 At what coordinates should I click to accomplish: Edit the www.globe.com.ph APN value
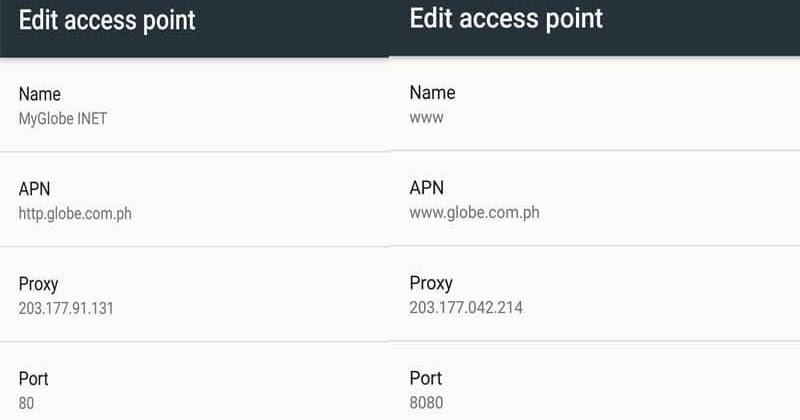click(474, 212)
